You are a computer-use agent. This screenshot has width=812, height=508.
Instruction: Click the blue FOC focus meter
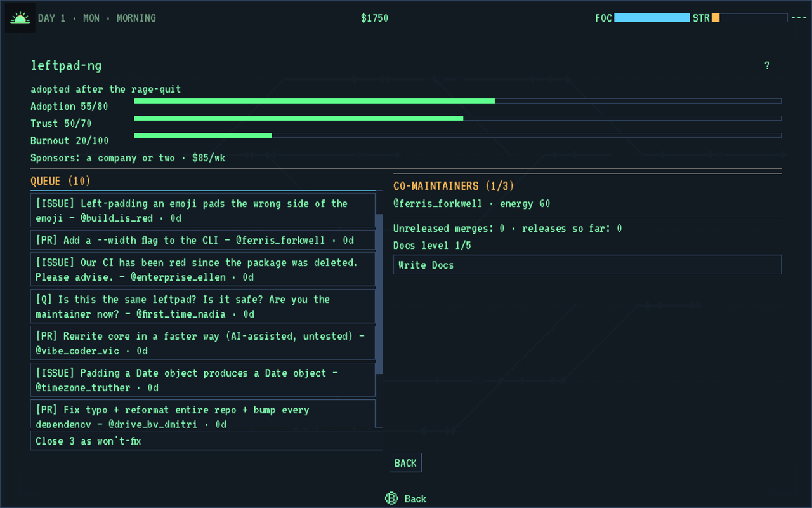pyautogui.click(x=652, y=18)
